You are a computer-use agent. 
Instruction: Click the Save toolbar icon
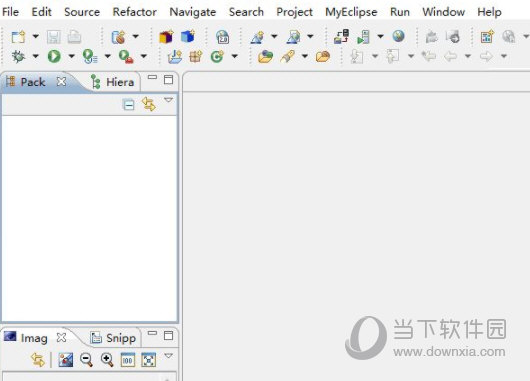[53, 37]
